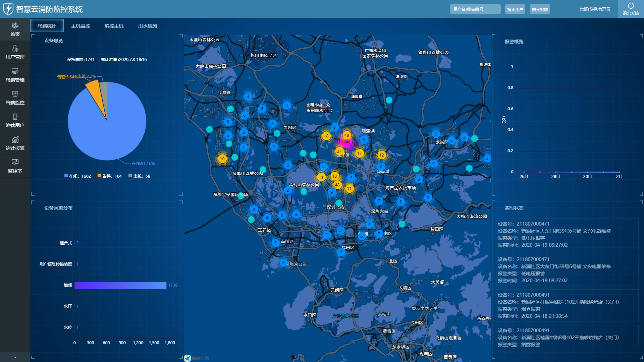
Task: Select the 终端管理 terminal management icon
Action: 15,71
